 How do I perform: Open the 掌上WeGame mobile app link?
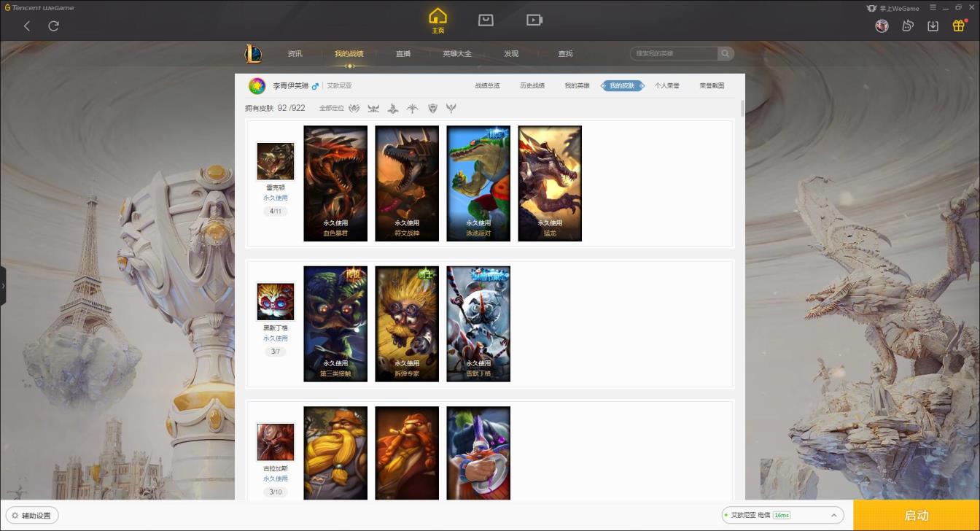click(892, 8)
